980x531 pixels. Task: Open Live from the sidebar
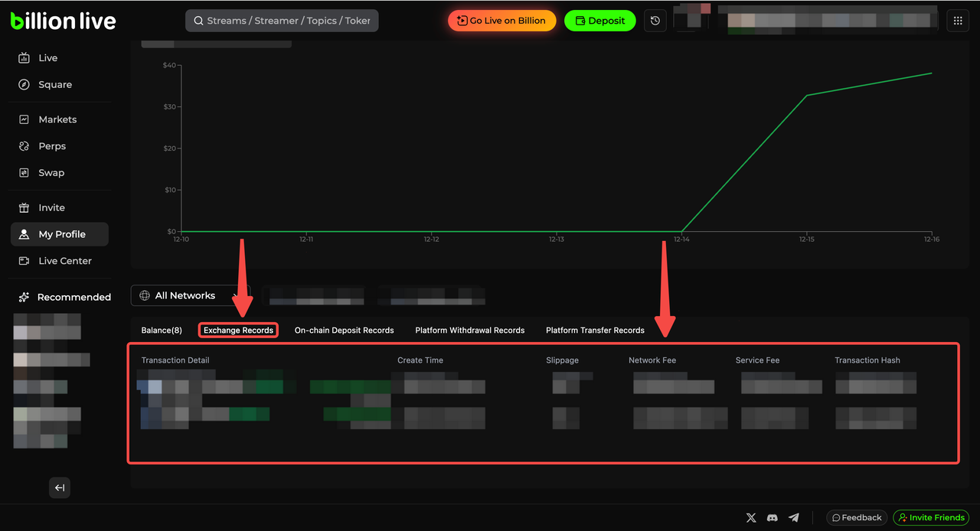point(47,58)
